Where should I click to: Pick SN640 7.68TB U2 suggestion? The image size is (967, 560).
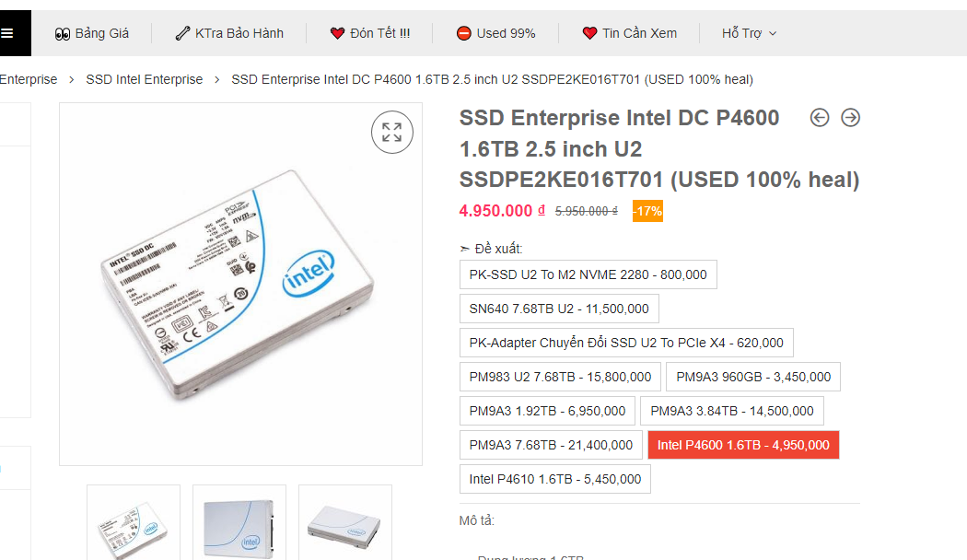558,309
